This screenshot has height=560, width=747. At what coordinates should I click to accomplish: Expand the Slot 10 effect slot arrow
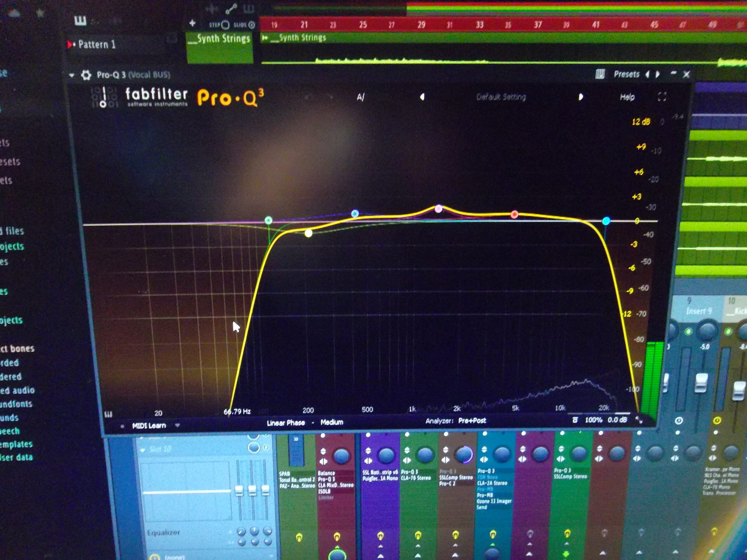142,450
